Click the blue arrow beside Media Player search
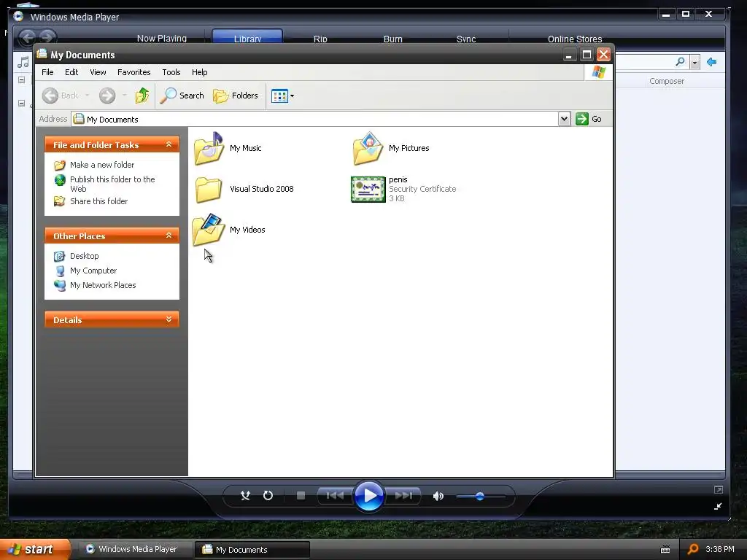 click(x=712, y=62)
